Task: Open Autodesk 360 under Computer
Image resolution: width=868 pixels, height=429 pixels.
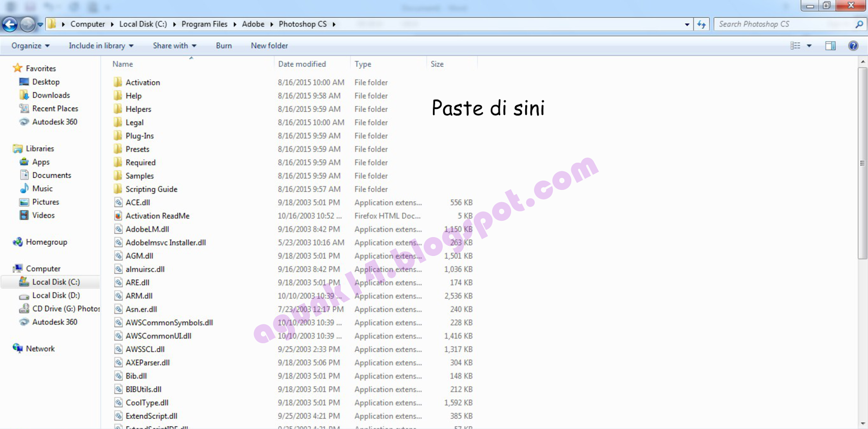Action: tap(55, 322)
